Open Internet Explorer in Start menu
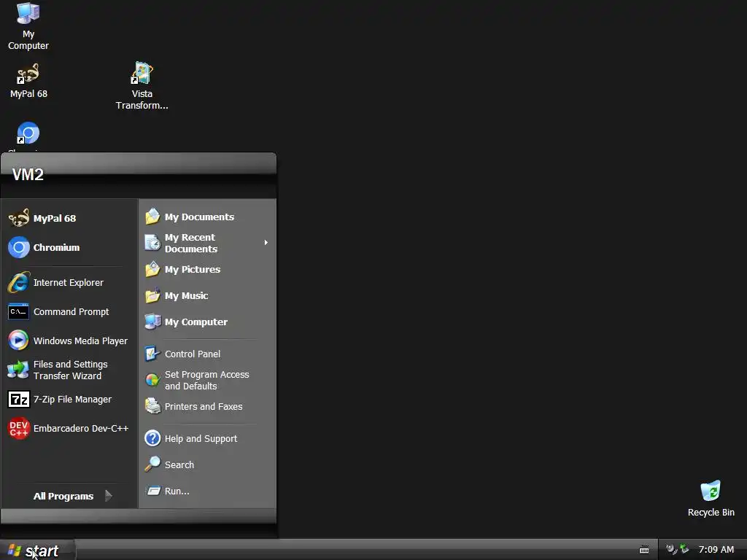 69,283
